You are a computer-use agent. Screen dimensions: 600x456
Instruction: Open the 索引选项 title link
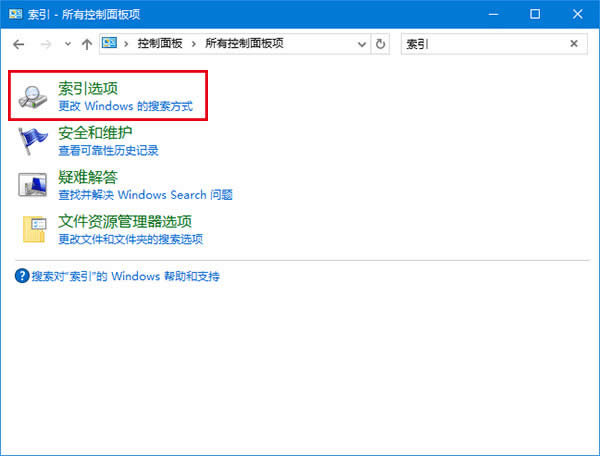point(88,88)
